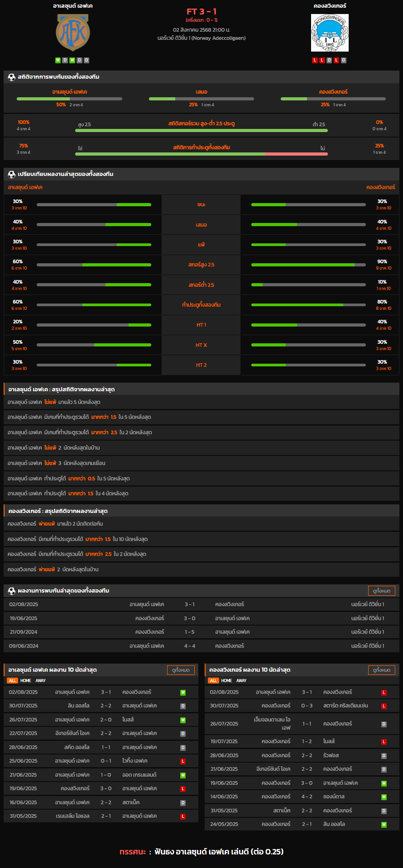Select AWAY tab in Kongsvinger last 10 matches

click(242, 681)
